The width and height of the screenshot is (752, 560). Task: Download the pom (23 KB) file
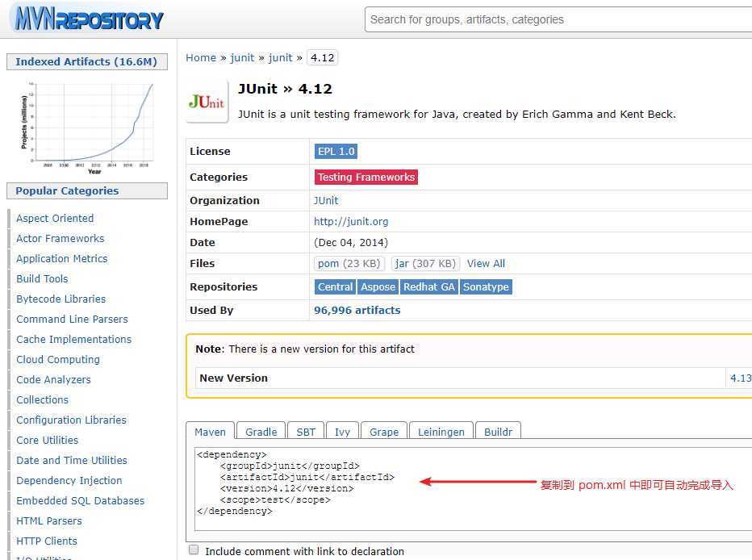coord(349,263)
